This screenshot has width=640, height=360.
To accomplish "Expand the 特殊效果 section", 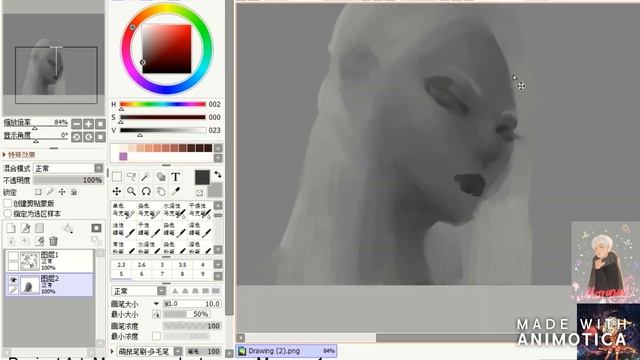I will (x=18, y=155).
